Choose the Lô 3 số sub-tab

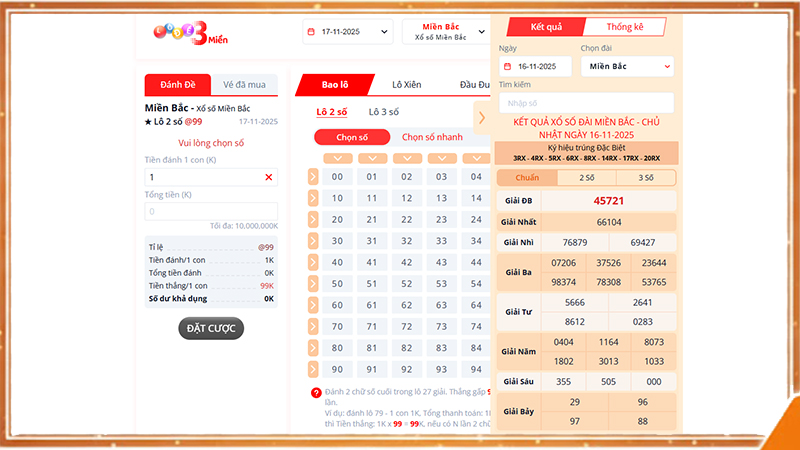(384, 112)
